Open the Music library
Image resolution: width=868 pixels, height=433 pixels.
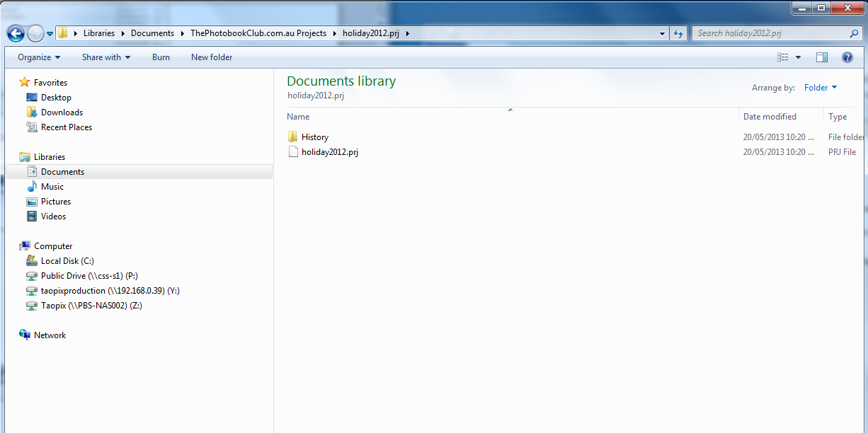pyautogui.click(x=52, y=187)
